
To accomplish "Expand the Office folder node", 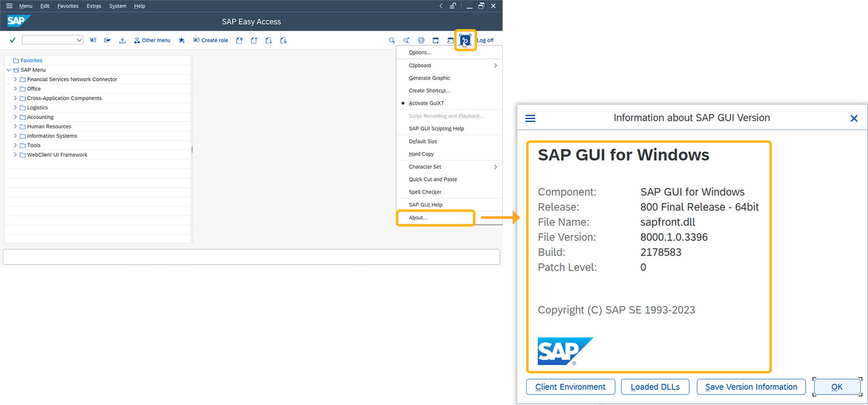I will coord(16,89).
